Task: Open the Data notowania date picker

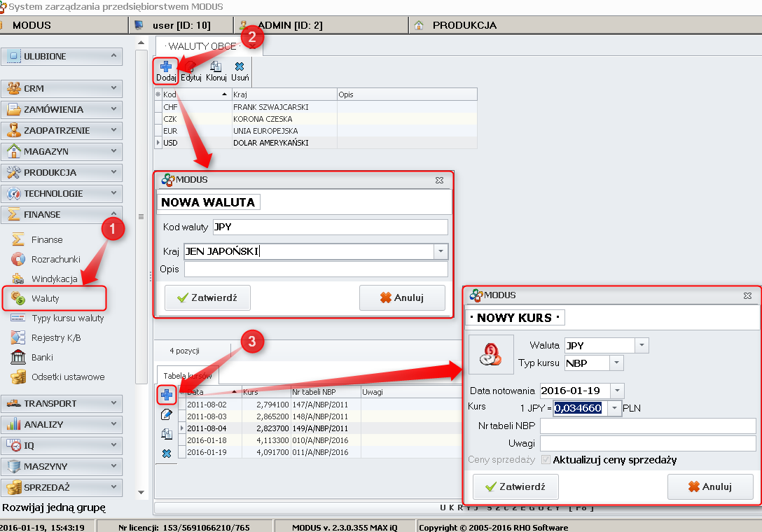Action: click(616, 391)
